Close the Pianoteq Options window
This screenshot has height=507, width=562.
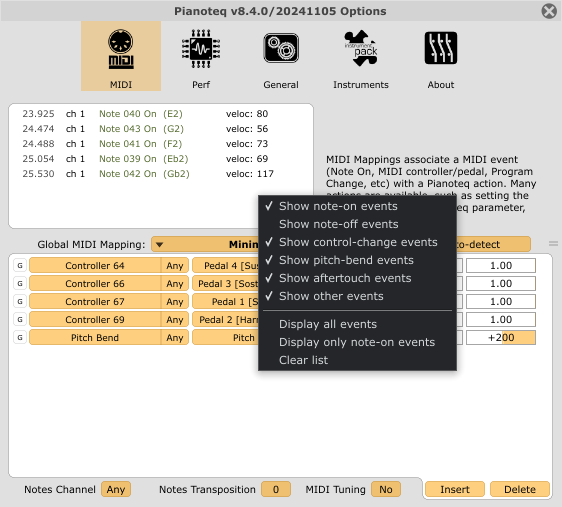[549, 11]
